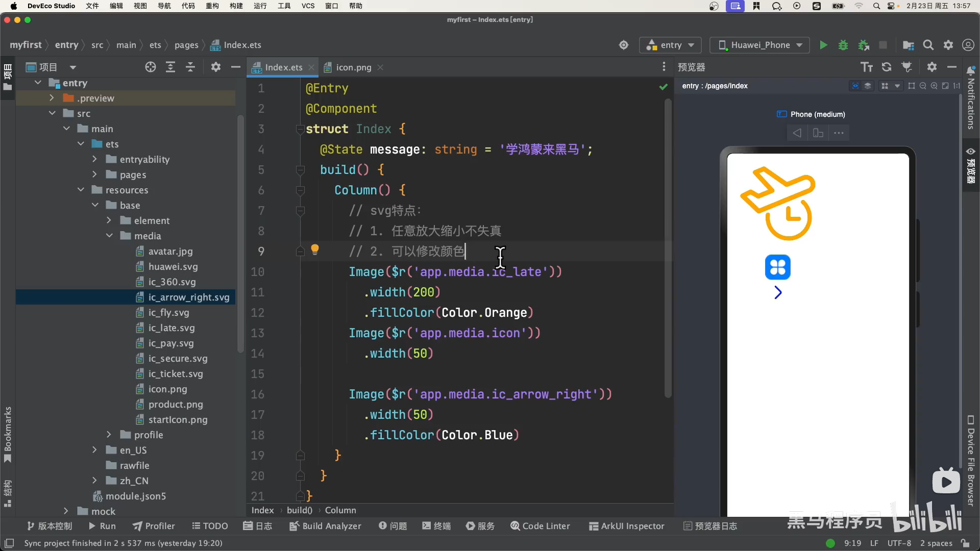Fit preview to screen icon

945,86
